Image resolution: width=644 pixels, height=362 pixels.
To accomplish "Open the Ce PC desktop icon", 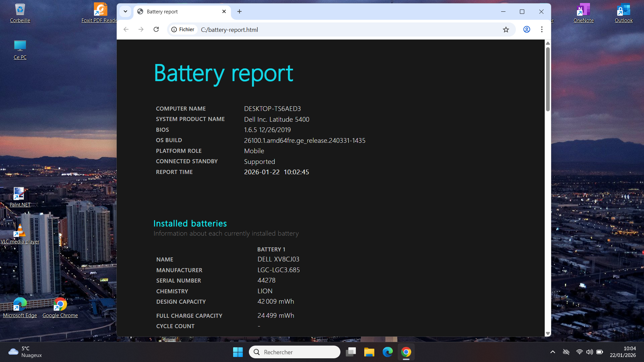I will [20, 50].
